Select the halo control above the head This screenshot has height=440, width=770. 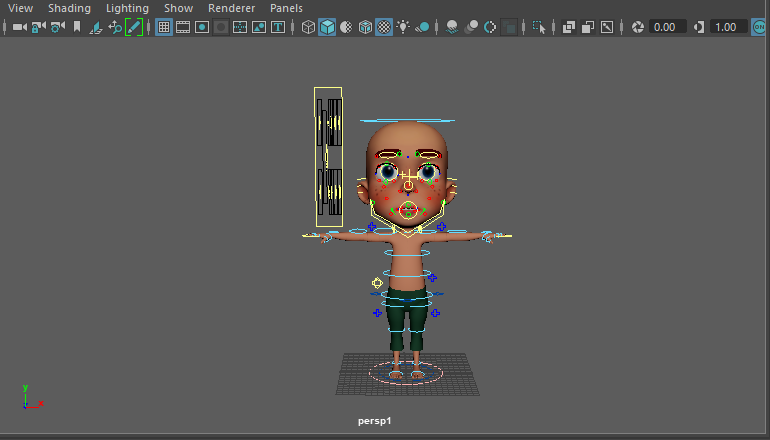click(408, 120)
